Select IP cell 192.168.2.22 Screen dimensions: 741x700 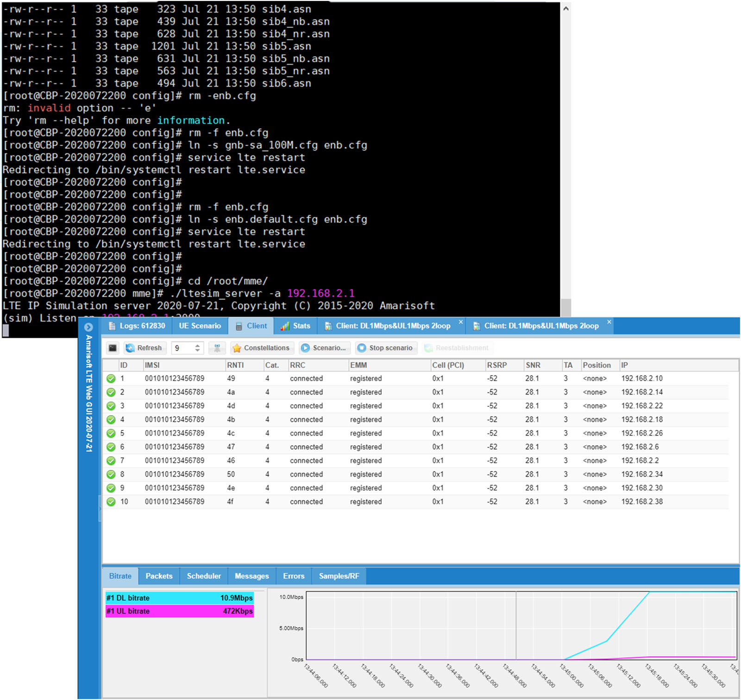tap(642, 406)
